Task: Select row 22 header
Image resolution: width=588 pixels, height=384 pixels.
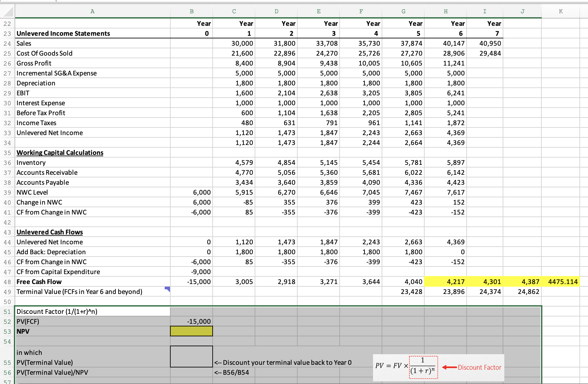Action: [x=7, y=23]
